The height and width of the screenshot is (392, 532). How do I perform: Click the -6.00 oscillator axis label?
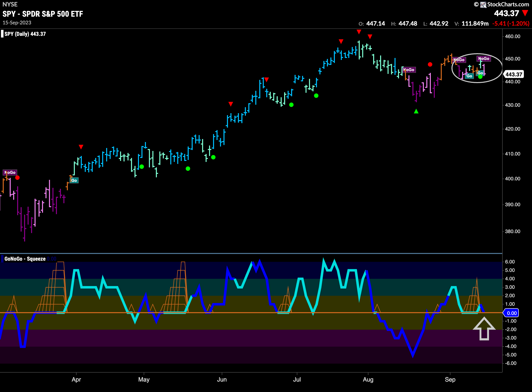click(x=511, y=363)
